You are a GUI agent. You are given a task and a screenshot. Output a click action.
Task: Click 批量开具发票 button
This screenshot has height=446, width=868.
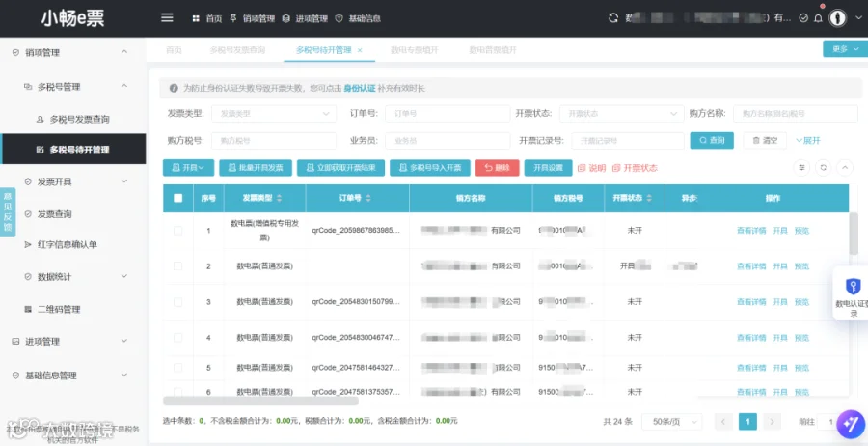coord(256,168)
